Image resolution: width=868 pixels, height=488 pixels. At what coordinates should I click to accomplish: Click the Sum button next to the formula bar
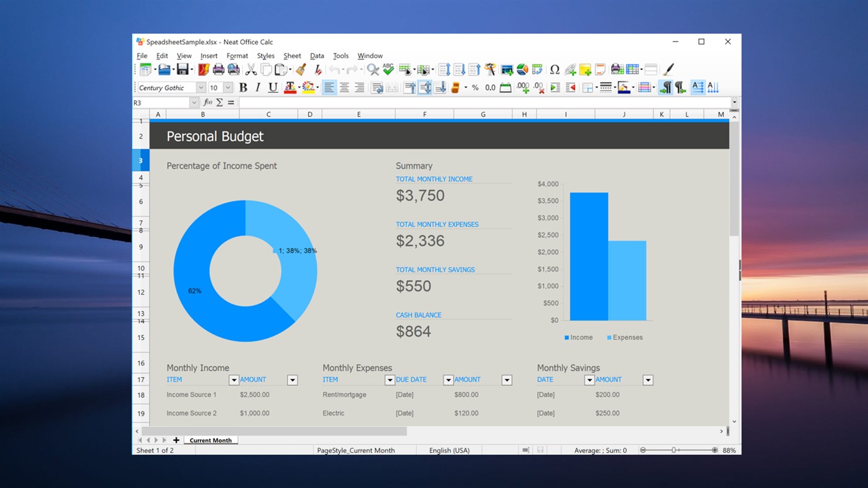(x=220, y=102)
